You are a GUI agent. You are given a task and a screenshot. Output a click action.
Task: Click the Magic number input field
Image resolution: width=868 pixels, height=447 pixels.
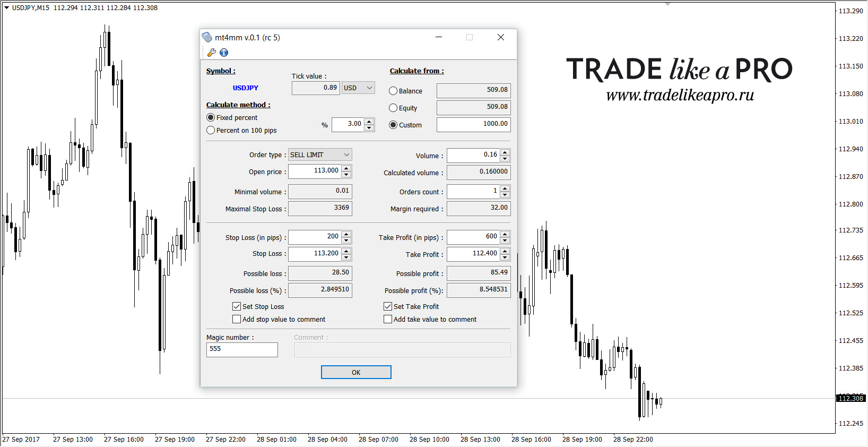pos(242,350)
